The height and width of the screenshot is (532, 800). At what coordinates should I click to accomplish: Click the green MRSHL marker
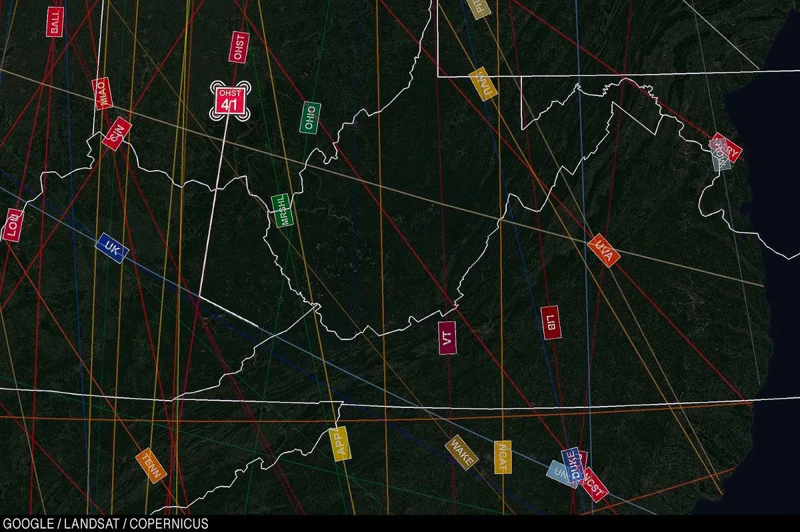tap(281, 211)
